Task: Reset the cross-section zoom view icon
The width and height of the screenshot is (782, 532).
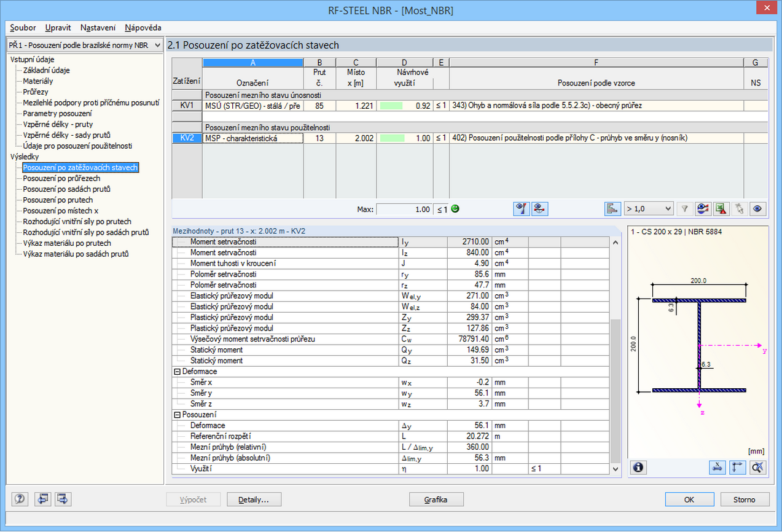Action: [x=758, y=467]
